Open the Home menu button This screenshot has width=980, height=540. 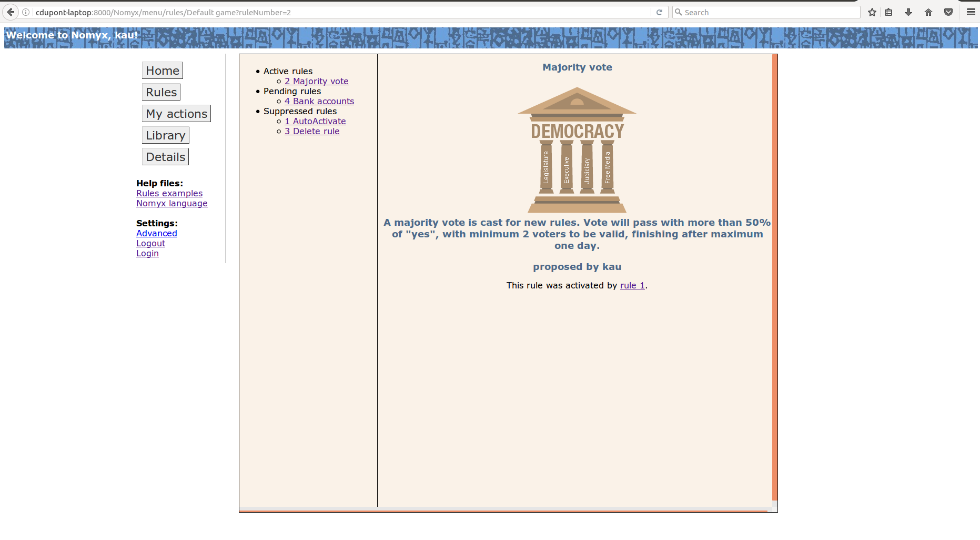click(163, 71)
